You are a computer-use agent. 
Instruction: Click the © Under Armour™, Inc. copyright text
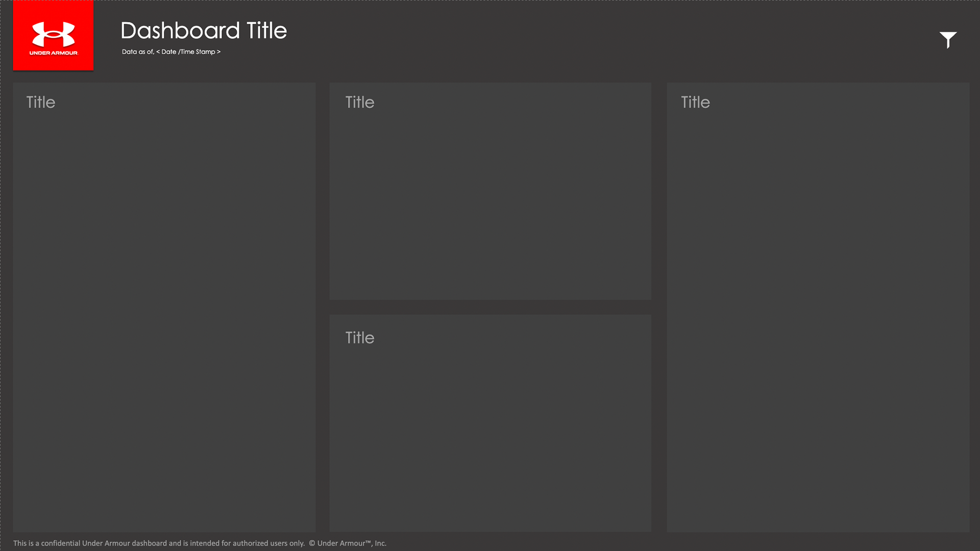(x=348, y=543)
